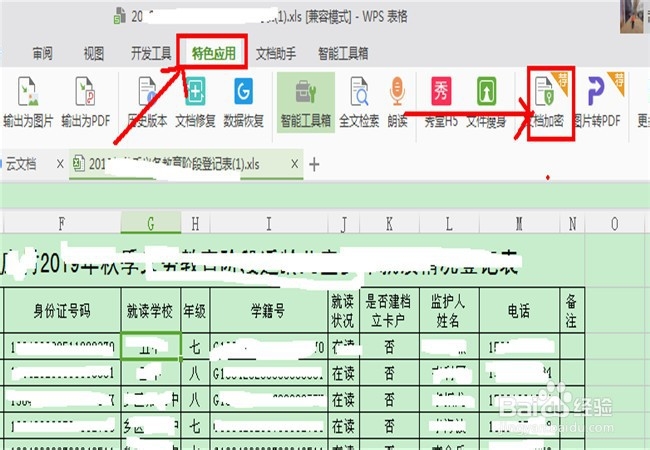Click the 身份证号码 header cell
The height and width of the screenshot is (450, 650).
(x=62, y=310)
